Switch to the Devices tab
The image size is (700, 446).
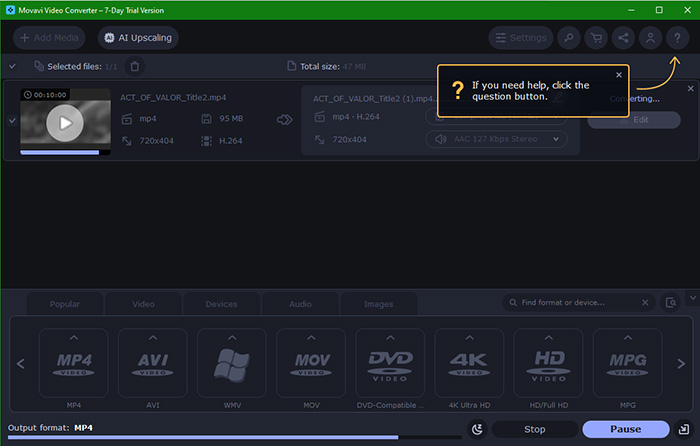[x=221, y=304]
